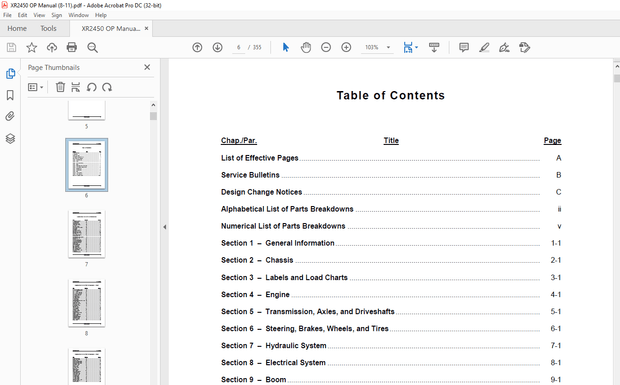Click the thumbnail panel scrollbar handle

153,116
